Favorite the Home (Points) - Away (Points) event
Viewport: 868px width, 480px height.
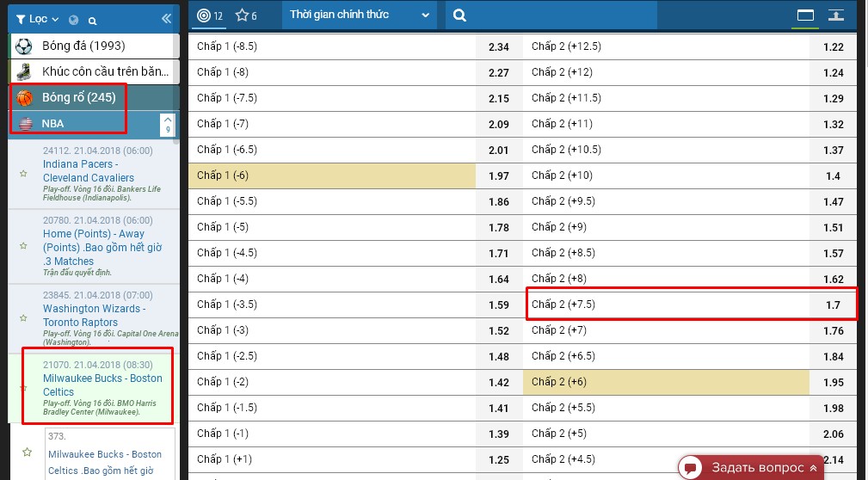pos(23,246)
